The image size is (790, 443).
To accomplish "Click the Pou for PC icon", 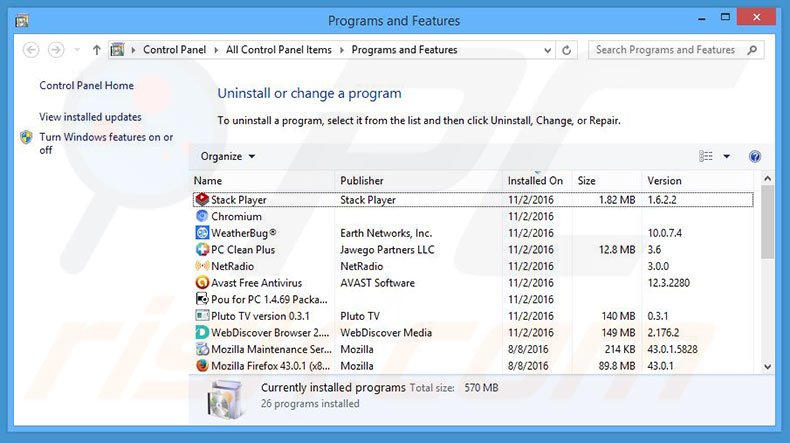I will (202, 299).
